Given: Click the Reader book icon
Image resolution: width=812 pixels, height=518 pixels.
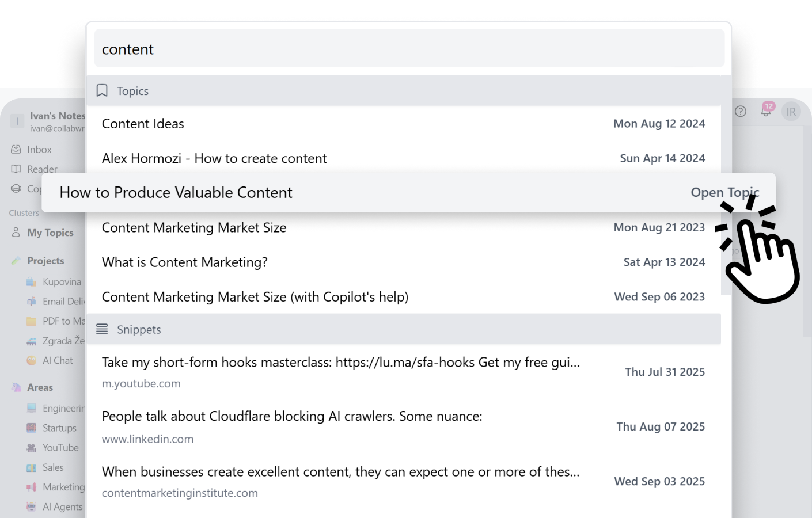Looking at the screenshot, I should pyautogui.click(x=16, y=169).
